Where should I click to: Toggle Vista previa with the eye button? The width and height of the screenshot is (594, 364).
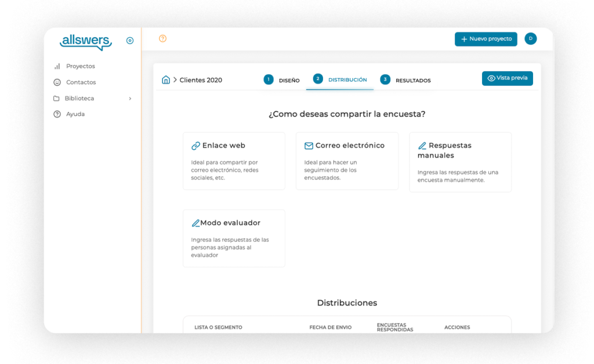coord(507,78)
